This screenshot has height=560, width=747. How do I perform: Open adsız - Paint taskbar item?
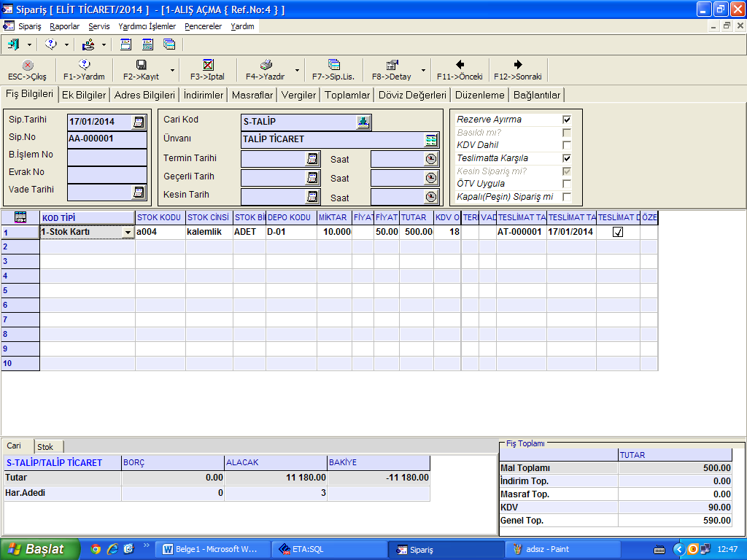point(562,549)
